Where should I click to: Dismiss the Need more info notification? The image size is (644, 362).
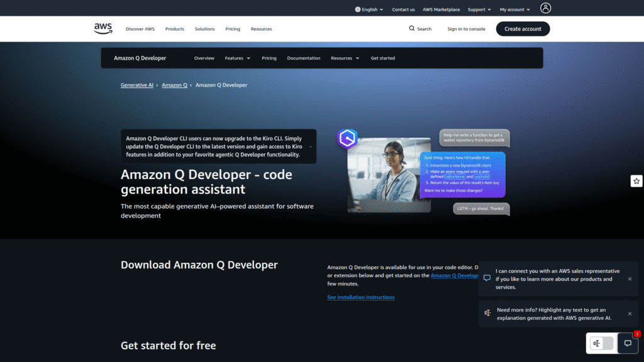630,314
